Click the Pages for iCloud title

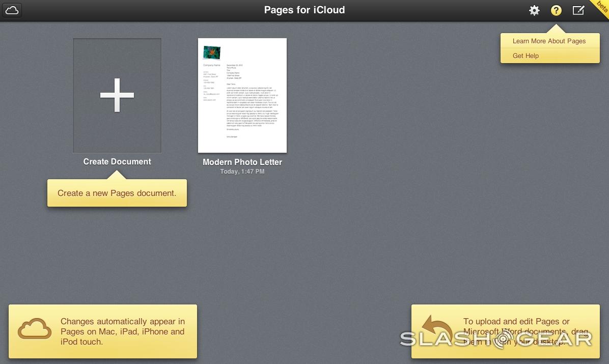coord(305,10)
